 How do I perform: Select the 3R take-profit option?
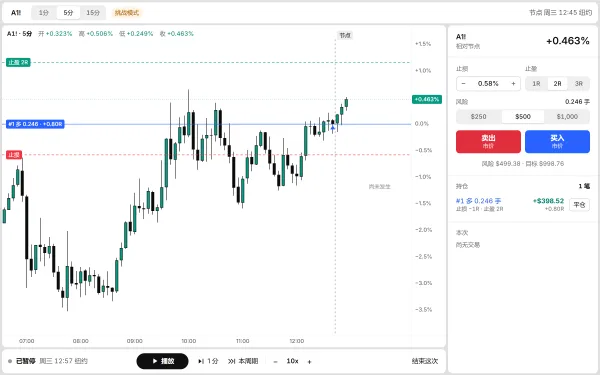click(x=579, y=83)
